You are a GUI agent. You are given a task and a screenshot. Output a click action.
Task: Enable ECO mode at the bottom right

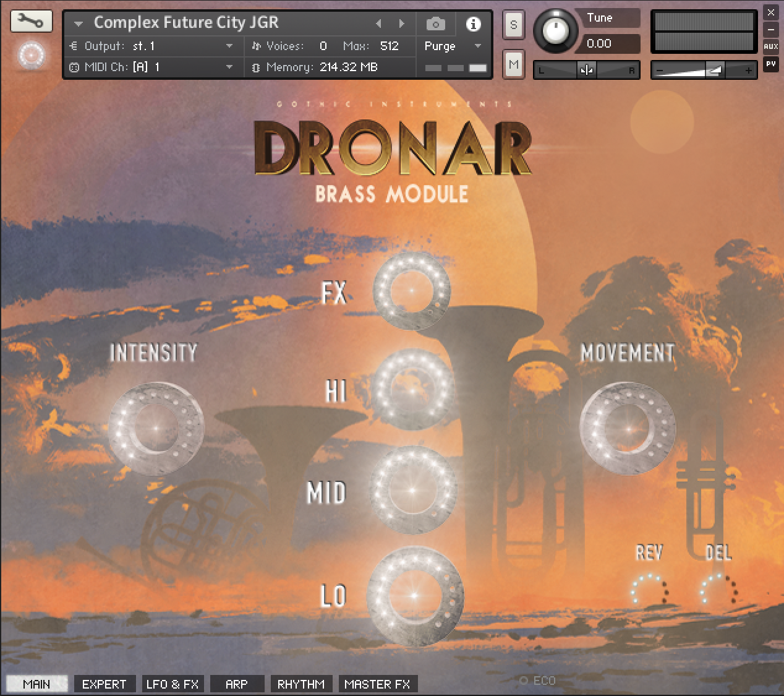point(525,679)
